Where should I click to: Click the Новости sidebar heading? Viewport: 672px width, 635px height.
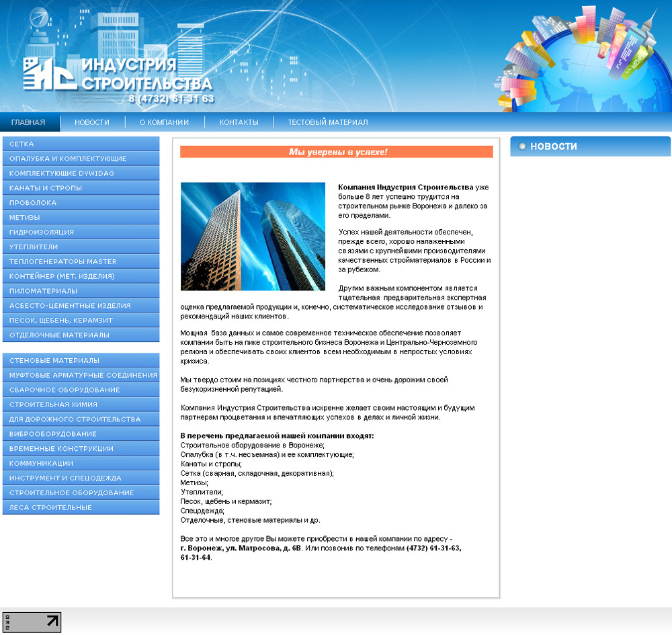[554, 146]
